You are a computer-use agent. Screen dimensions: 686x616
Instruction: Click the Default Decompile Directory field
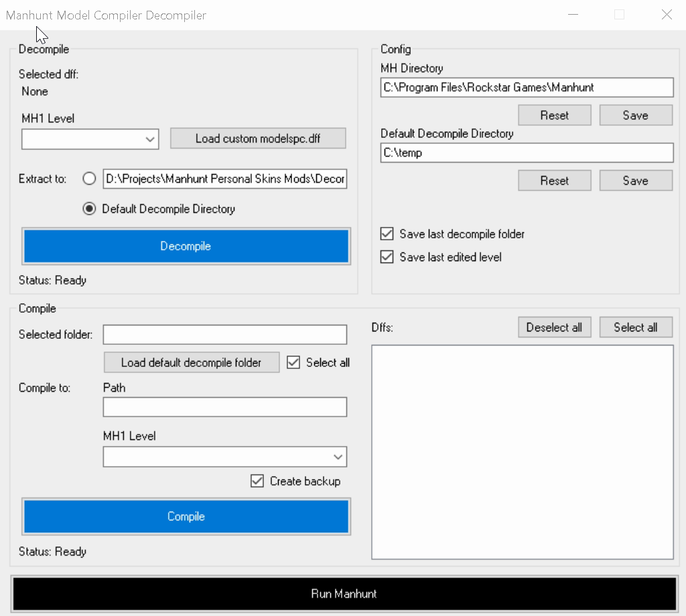coord(527,153)
